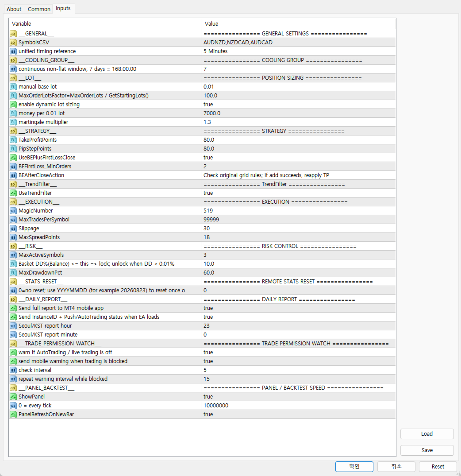Click the double icon for money per 0.01 lot
The image size is (461, 476).
13,113
